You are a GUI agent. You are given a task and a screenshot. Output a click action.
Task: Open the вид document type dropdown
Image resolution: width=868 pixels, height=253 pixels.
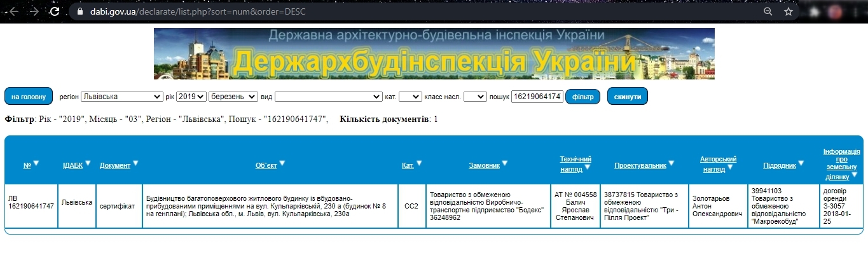[x=328, y=97]
